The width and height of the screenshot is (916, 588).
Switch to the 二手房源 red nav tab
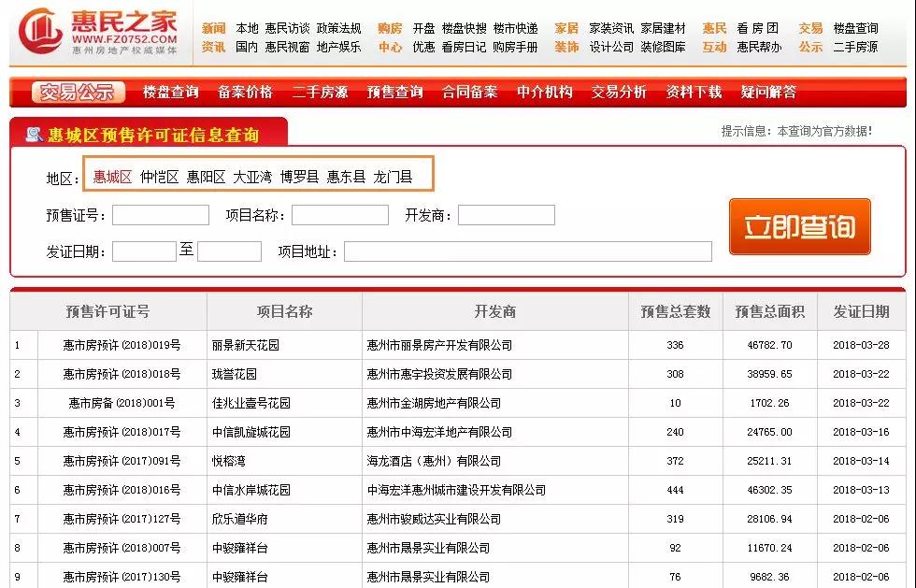pos(320,92)
